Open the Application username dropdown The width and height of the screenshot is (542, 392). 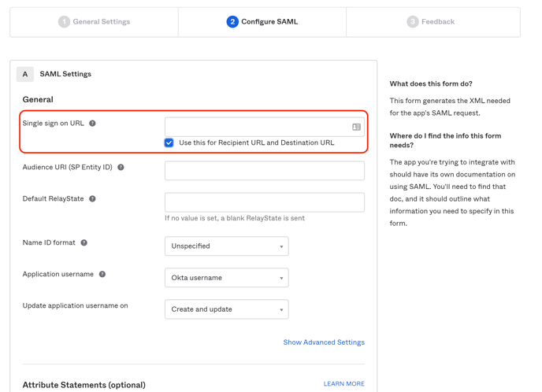(226, 278)
